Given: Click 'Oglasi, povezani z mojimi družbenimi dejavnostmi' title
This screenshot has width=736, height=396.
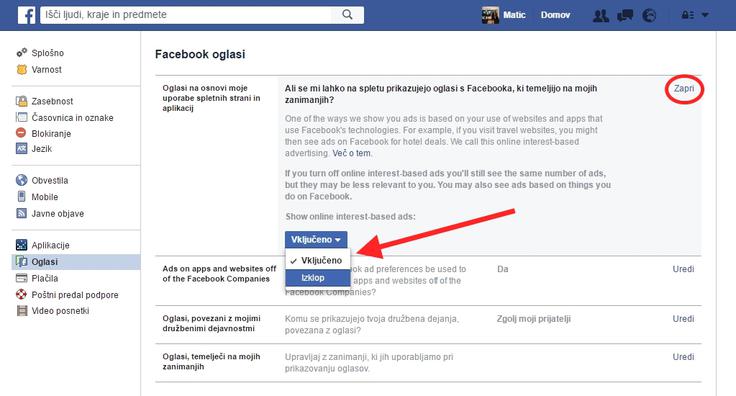Looking at the screenshot, I should 212,323.
